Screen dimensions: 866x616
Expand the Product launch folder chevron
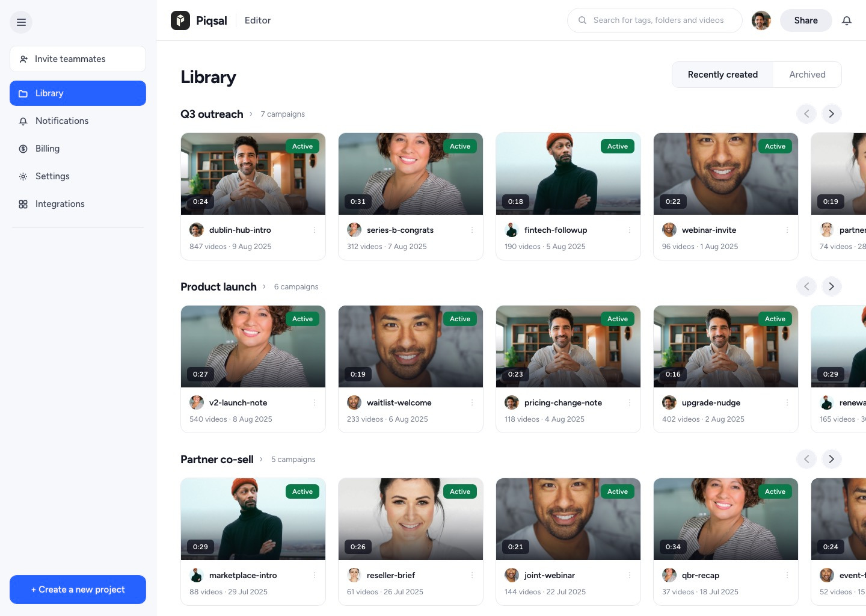pos(264,286)
